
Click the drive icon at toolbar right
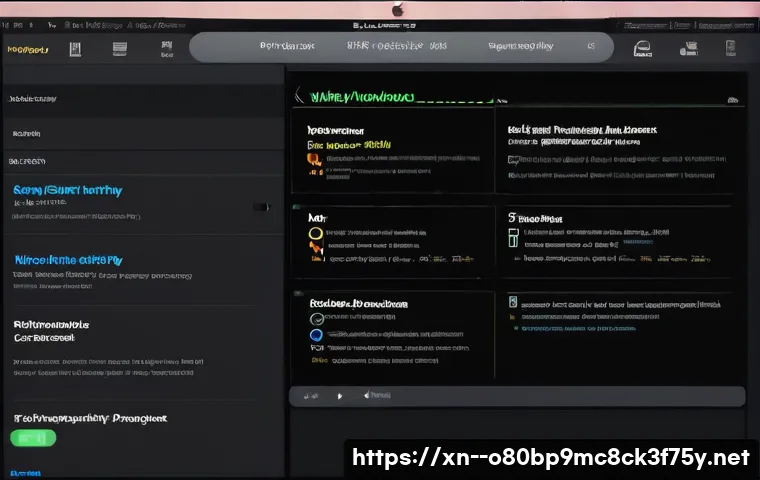click(644, 47)
